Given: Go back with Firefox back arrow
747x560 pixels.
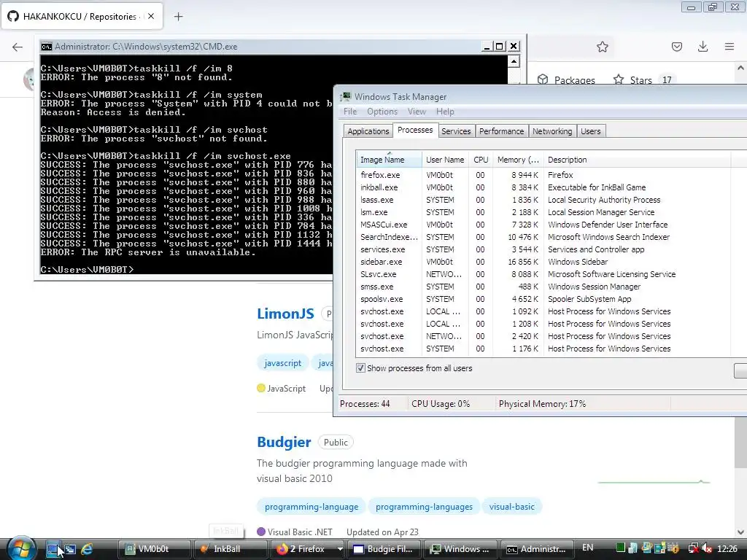Looking at the screenshot, I should pos(18,47).
